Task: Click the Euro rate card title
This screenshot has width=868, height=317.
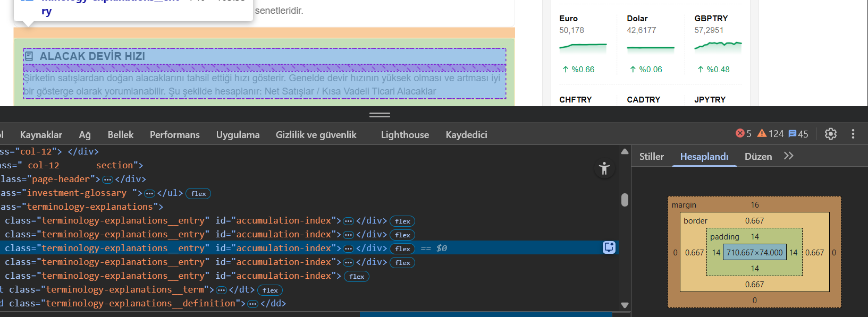Action: 568,18
